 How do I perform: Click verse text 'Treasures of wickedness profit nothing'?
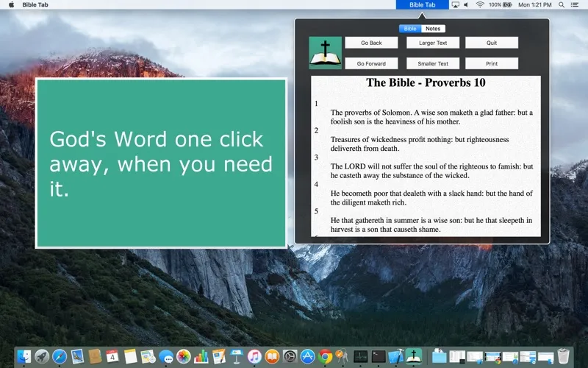392,139
